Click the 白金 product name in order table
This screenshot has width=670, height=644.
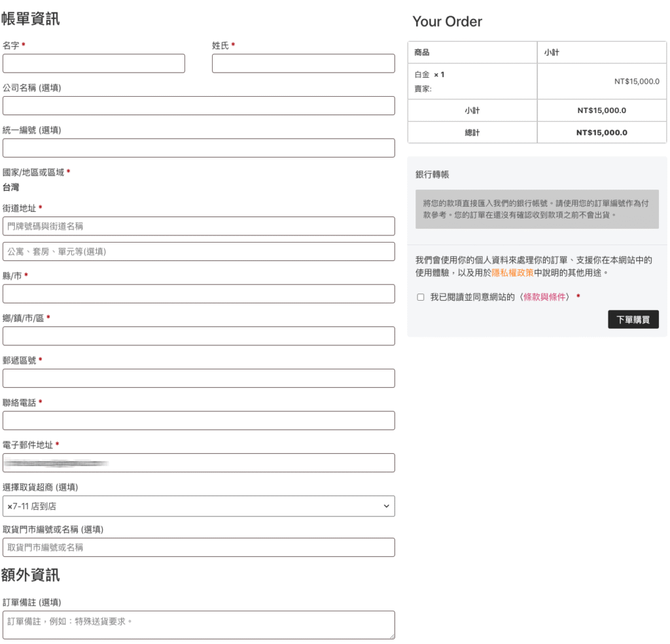422,75
